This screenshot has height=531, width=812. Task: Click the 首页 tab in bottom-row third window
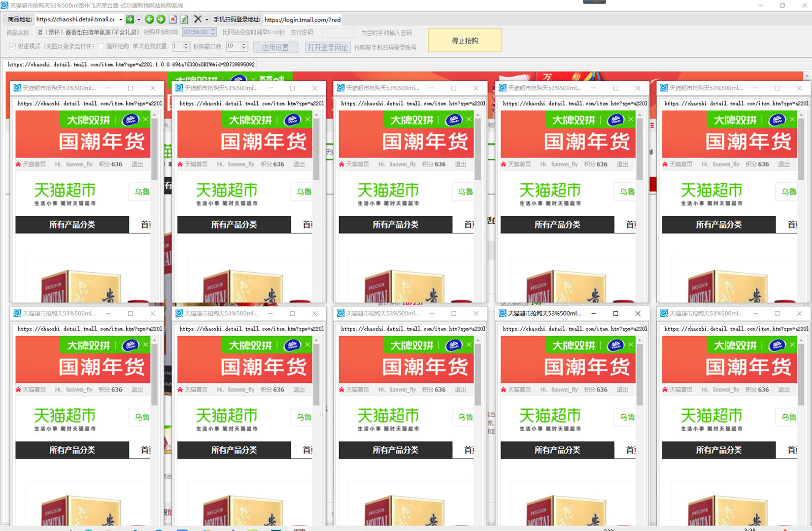[x=469, y=450]
